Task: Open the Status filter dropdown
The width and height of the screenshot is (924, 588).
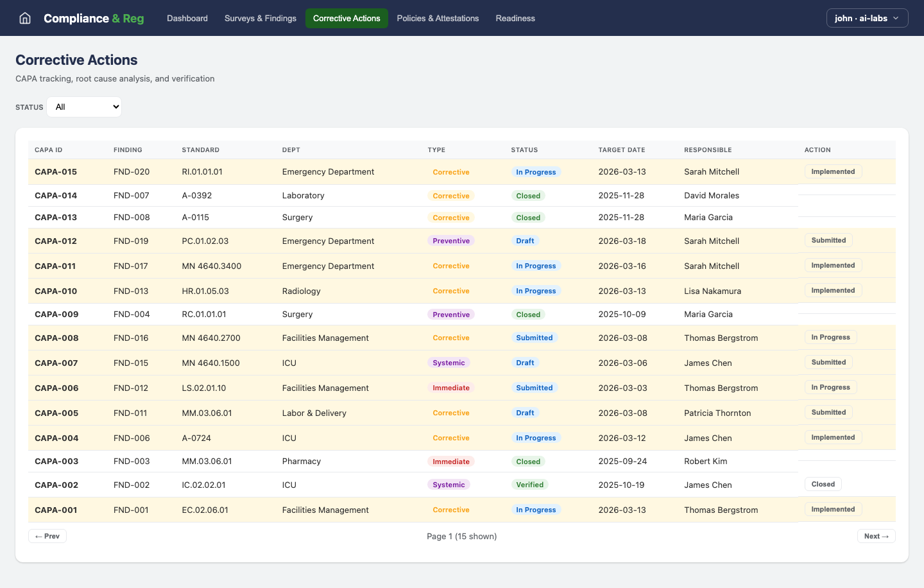Action: point(83,107)
